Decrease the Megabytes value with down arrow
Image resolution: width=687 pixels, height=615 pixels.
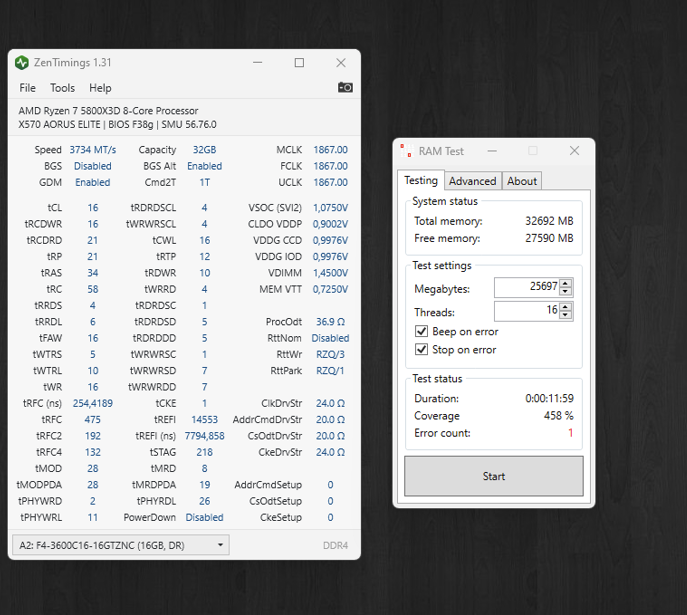tap(566, 292)
